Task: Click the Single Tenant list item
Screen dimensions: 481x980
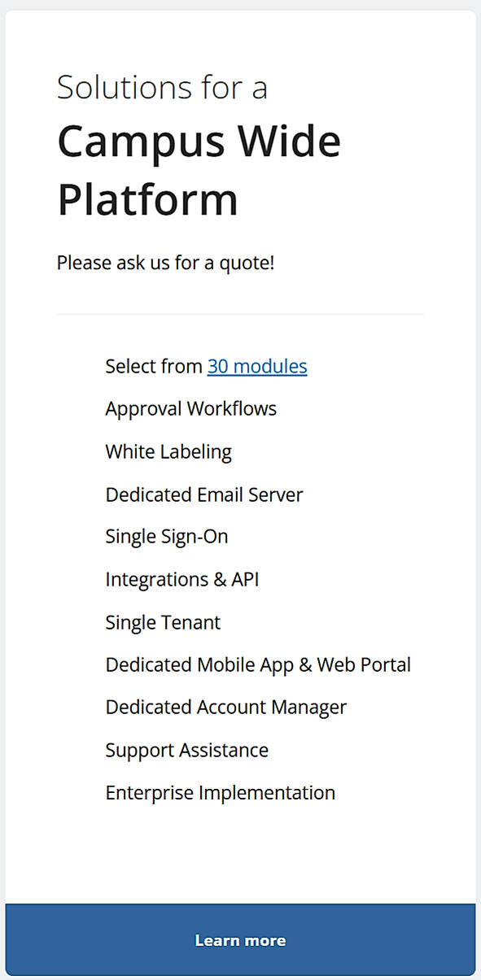Action: (x=162, y=622)
